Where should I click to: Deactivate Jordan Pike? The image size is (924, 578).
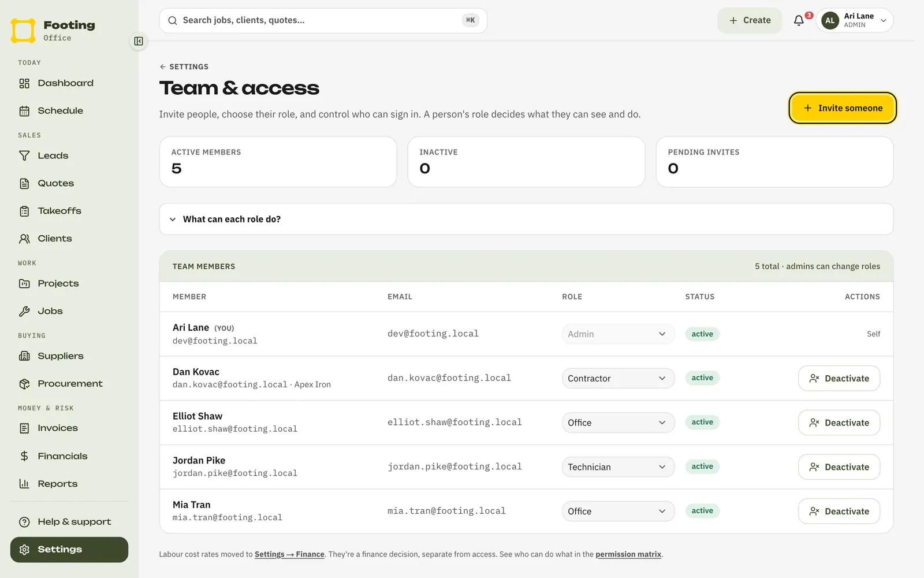[839, 467]
